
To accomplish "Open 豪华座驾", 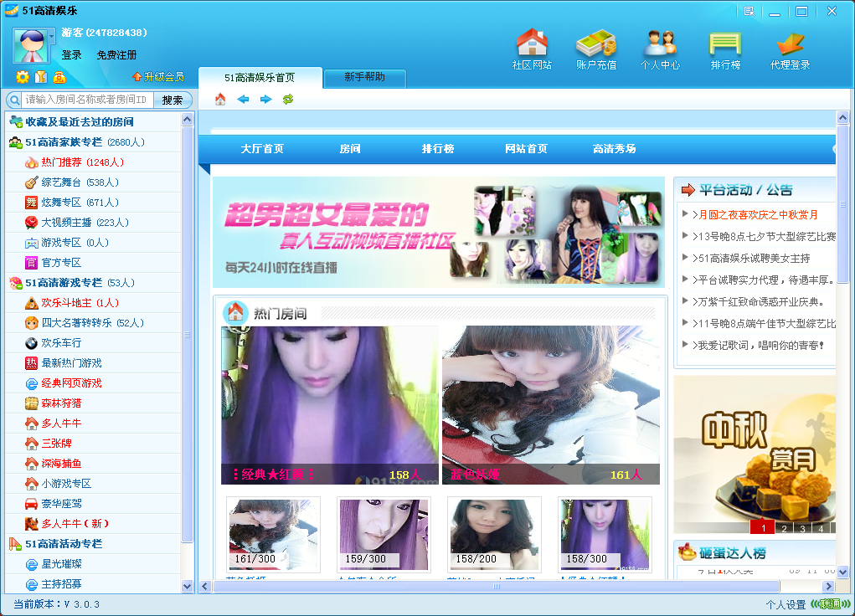I will (x=93, y=504).
